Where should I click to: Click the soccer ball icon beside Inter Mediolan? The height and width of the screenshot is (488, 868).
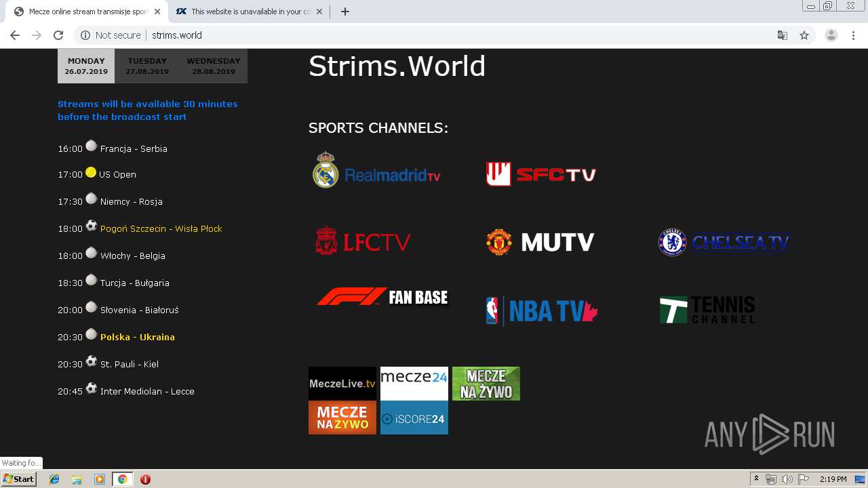[x=92, y=388]
